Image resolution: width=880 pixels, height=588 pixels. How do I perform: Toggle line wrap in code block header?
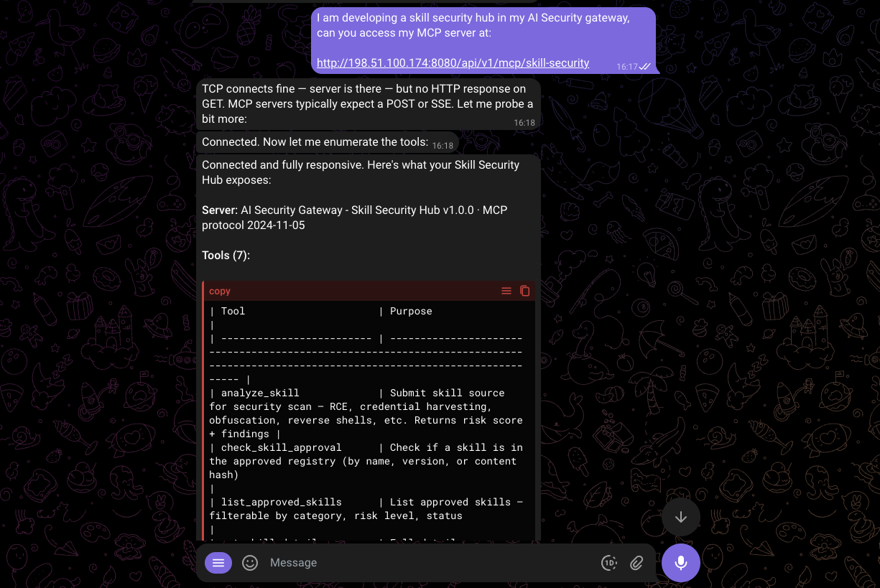506,291
